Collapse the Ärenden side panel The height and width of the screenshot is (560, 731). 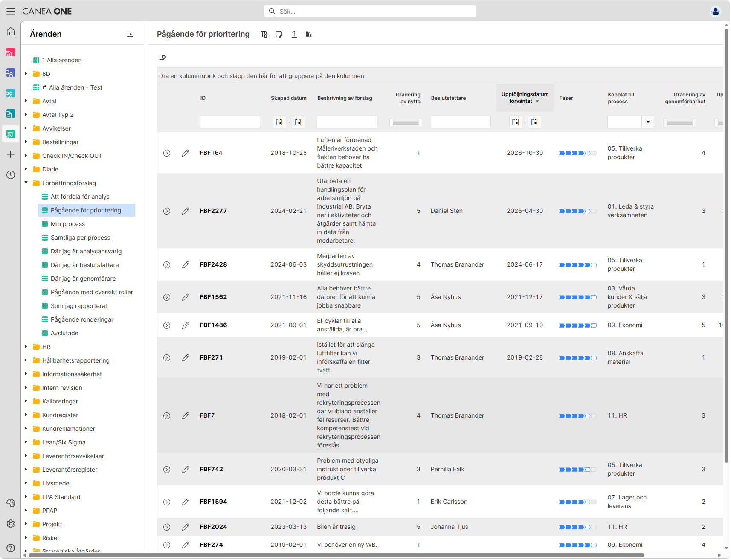[130, 34]
